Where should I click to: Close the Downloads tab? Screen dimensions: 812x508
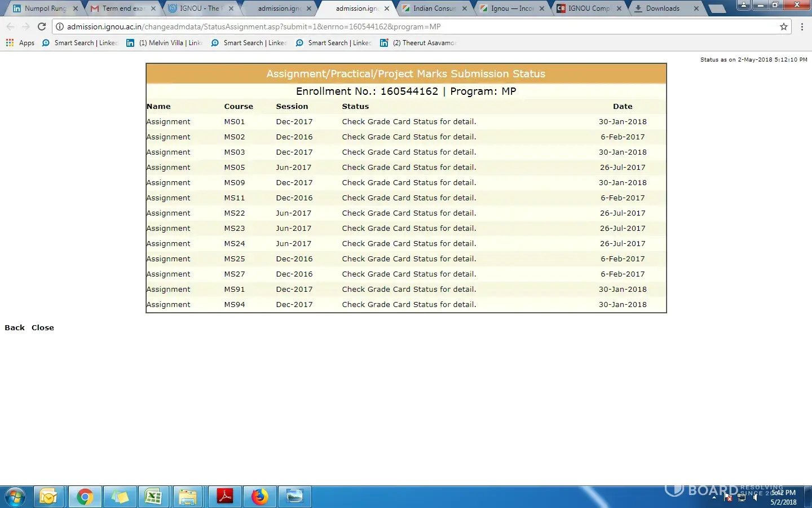pyautogui.click(x=696, y=8)
